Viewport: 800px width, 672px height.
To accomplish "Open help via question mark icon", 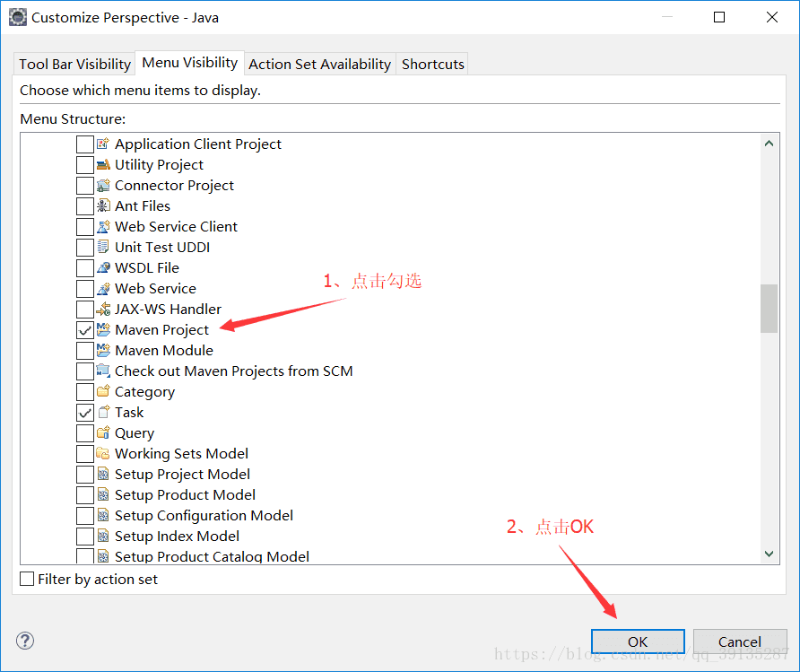I will coord(25,641).
